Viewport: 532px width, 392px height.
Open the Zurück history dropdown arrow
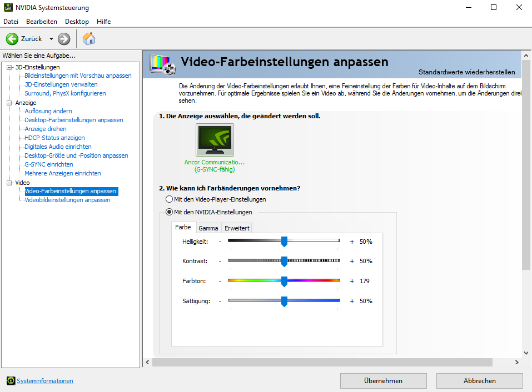click(51, 39)
